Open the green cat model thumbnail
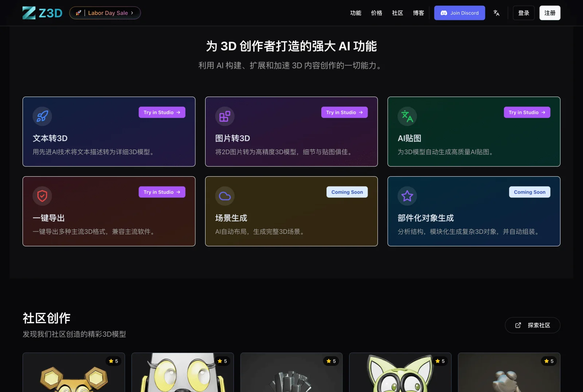 [x=400, y=375]
